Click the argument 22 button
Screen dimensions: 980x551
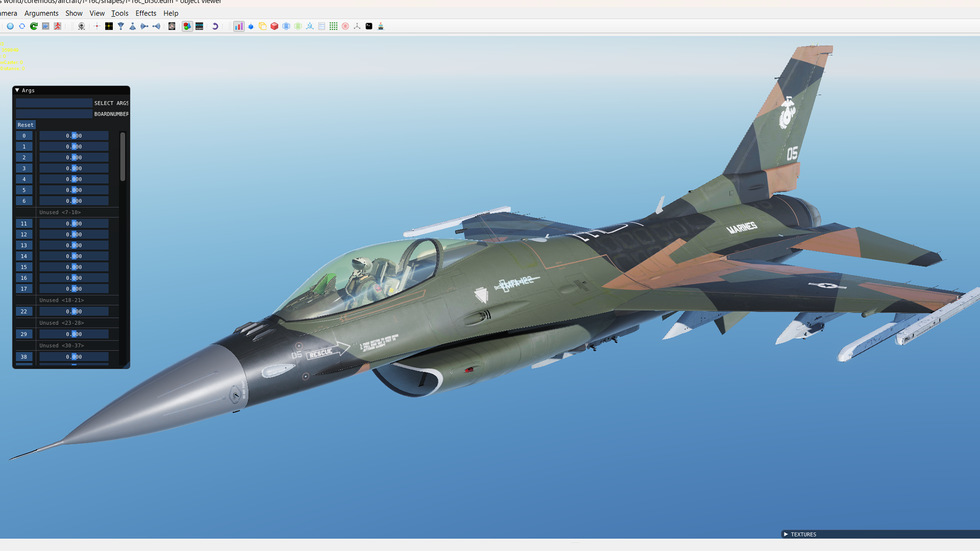pyautogui.click(x=24, y=311)
